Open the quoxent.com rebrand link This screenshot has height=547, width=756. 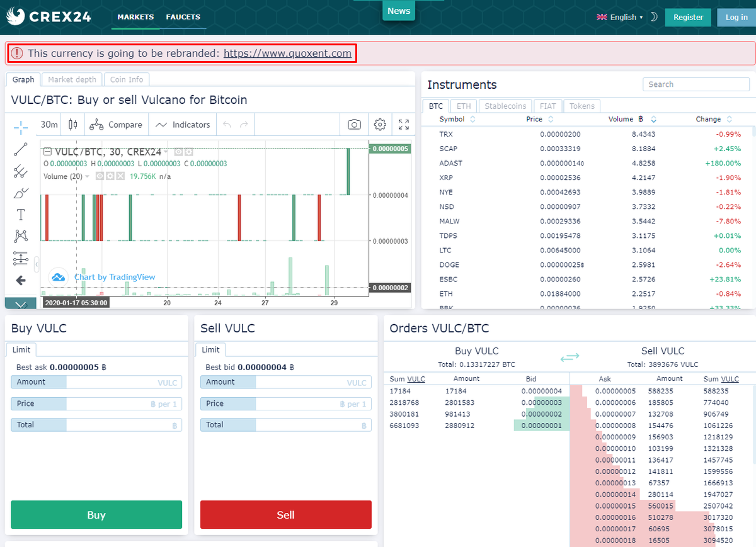[x=287, y=54]
